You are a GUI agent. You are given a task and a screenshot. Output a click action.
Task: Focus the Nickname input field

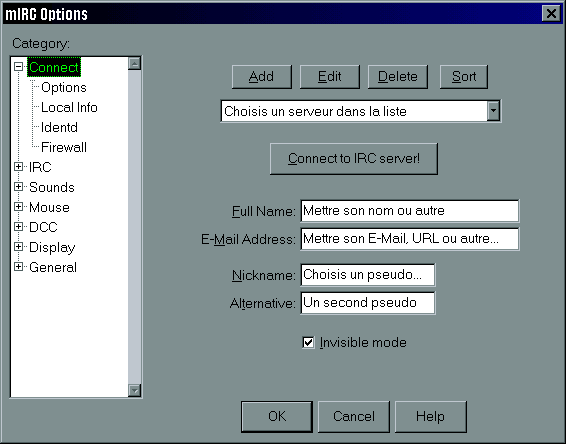(367, 275)
